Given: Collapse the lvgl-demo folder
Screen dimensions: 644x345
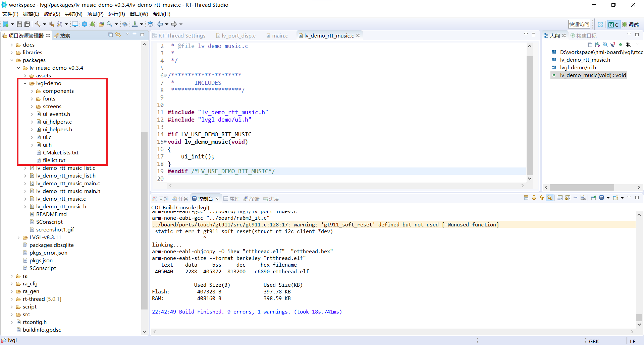Looking at the screenshot, I should pos(25,83).
